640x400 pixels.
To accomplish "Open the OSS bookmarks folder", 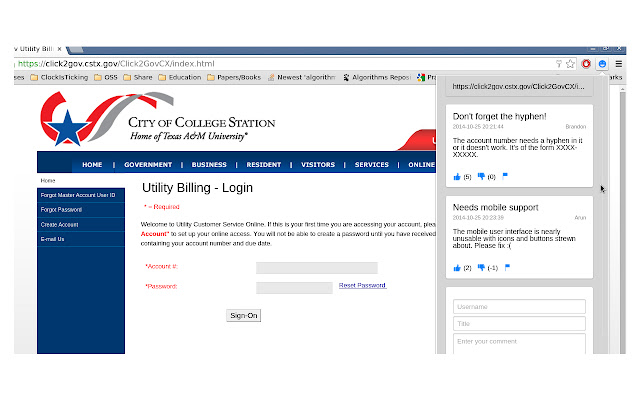I will [106, 77].
